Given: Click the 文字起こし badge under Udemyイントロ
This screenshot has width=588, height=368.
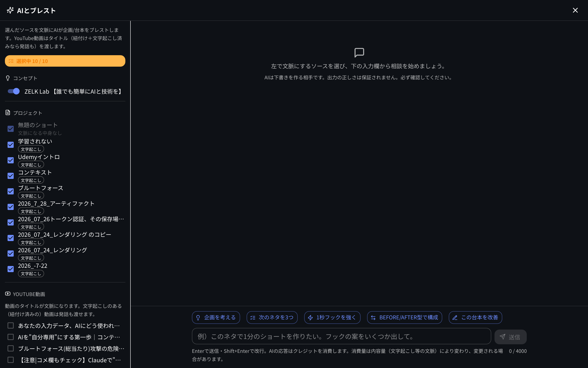Looking at the screenshot, I should click(31, 165).
